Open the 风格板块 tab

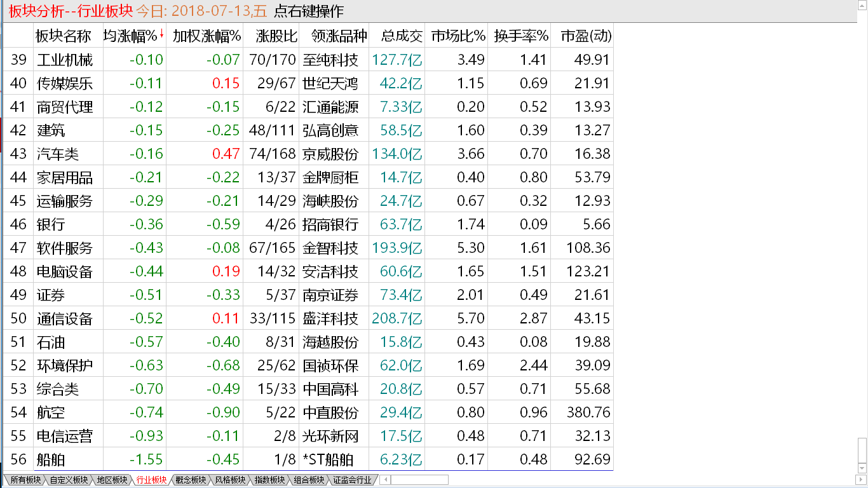pyautogui.click(x=230, y=480)
